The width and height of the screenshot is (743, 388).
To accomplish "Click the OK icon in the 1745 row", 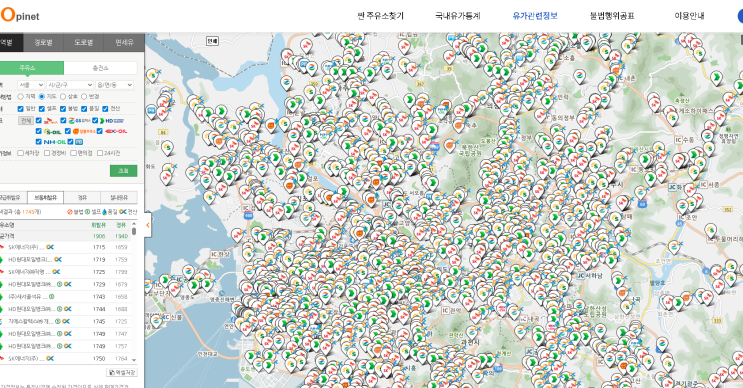I will [x=66, y=321].
